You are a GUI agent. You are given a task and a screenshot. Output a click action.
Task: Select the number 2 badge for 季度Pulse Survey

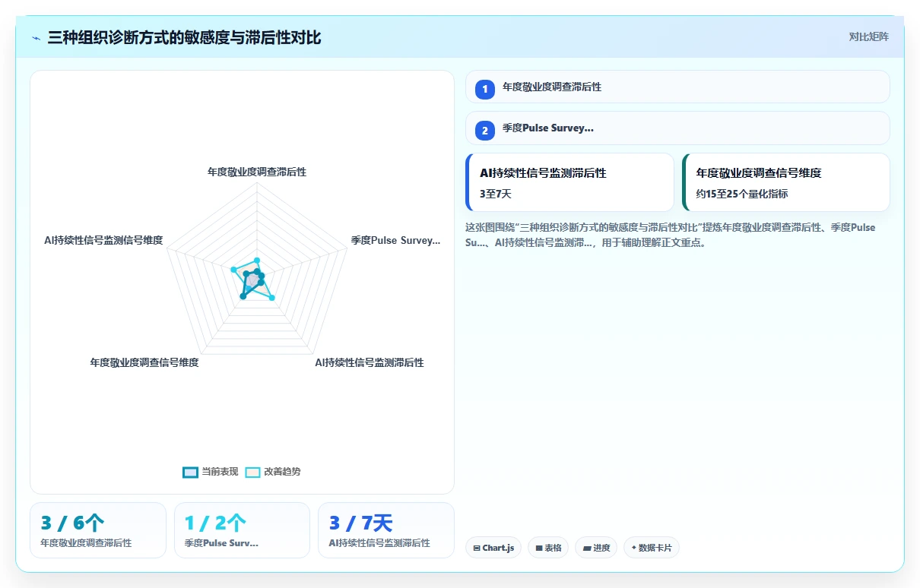click(485, 130)
